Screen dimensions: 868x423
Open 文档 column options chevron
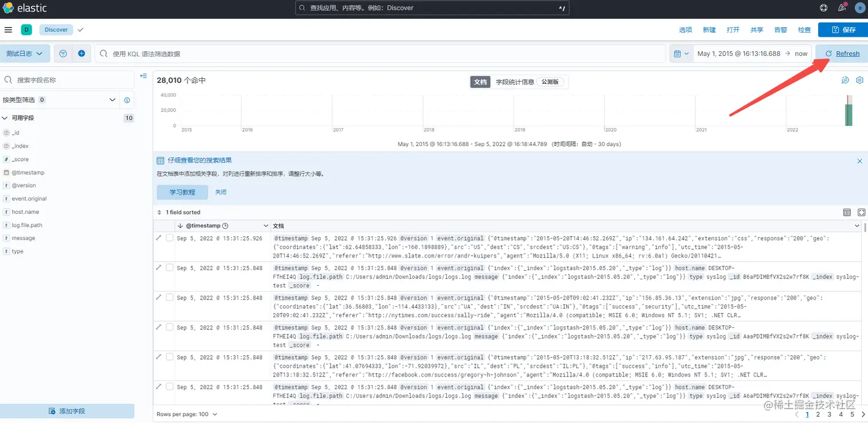pos(857,226)
